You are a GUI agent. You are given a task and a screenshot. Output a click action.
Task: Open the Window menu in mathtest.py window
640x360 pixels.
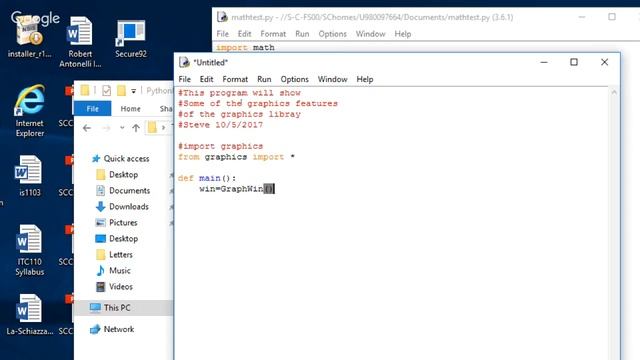(x=370, y=34)
